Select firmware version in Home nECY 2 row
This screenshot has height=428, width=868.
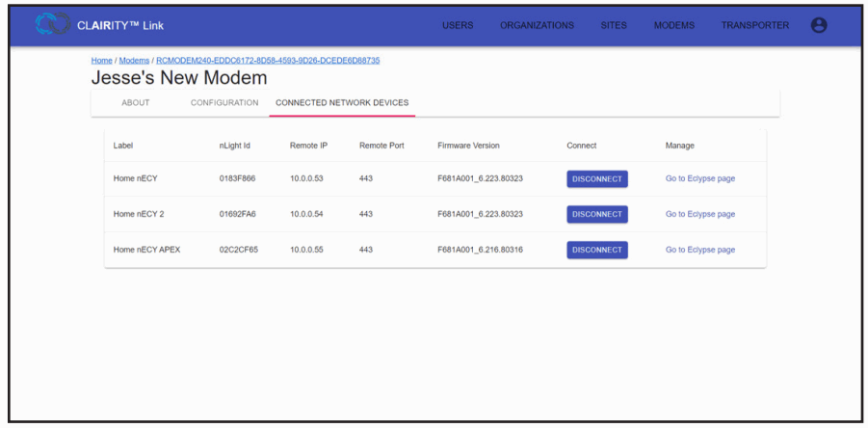point(480,214)
